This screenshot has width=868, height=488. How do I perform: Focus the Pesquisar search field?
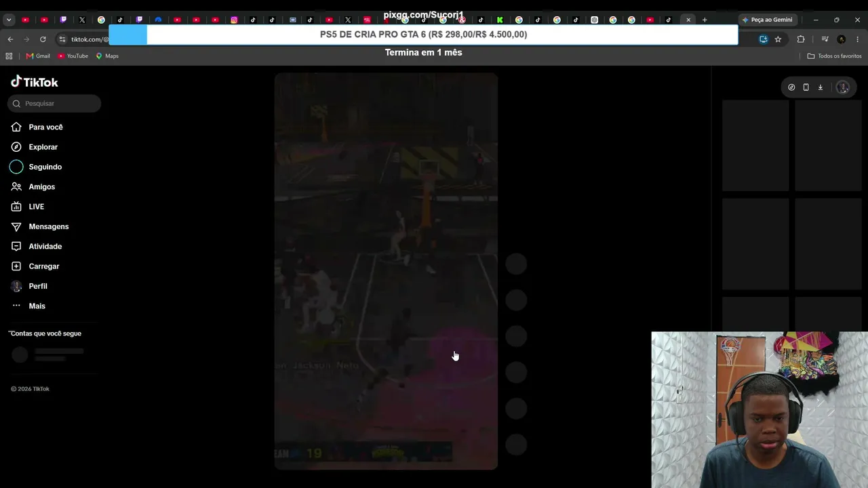(x=54, y=104)
